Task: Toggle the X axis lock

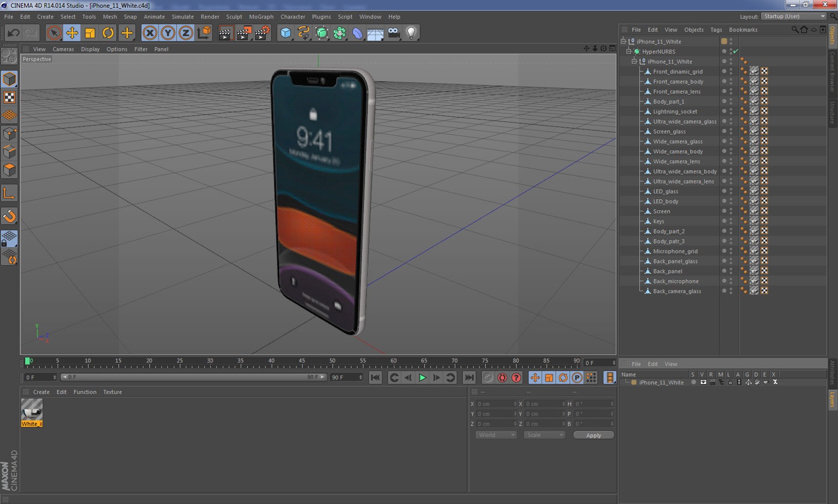Action: [150, 33]
